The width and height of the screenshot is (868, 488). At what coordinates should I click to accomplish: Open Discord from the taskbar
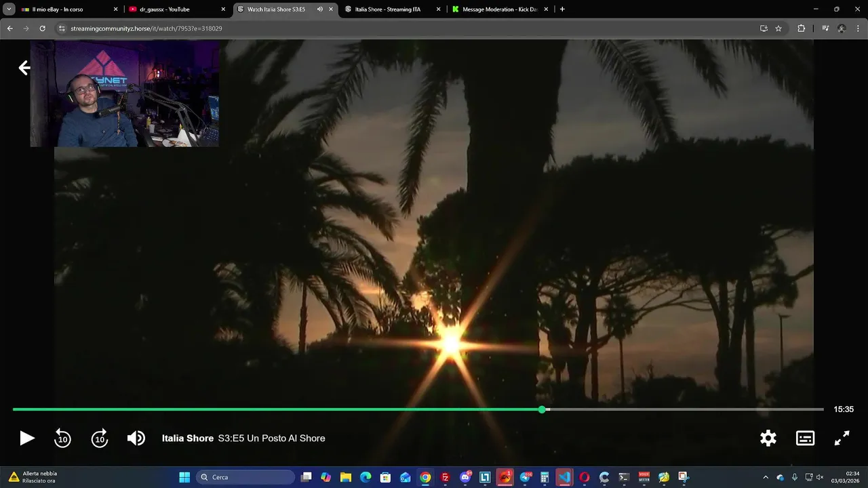tap(465, 477)
